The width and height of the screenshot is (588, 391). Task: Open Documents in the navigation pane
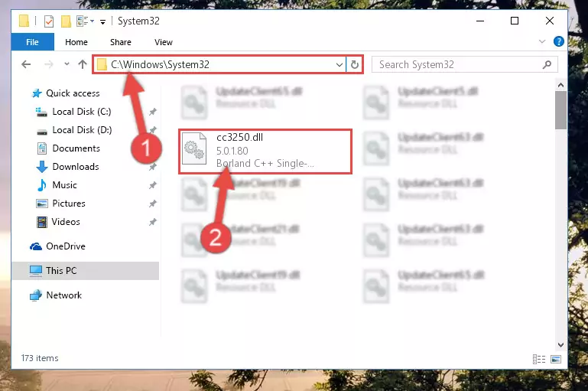pos(76,148)
